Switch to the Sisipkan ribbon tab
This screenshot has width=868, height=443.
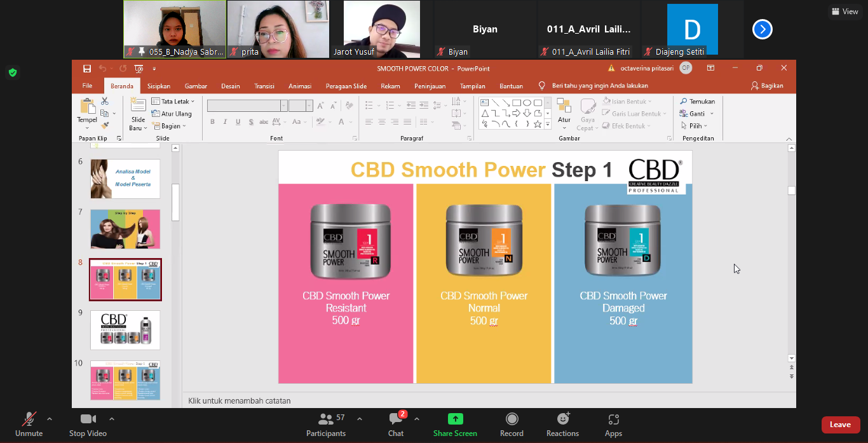pos(159,86)
